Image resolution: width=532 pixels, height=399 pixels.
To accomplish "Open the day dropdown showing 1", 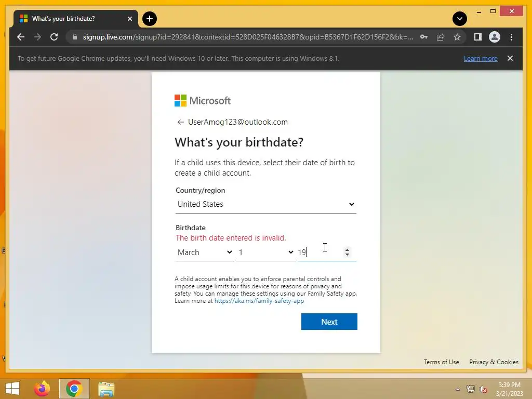I will 265,252.
